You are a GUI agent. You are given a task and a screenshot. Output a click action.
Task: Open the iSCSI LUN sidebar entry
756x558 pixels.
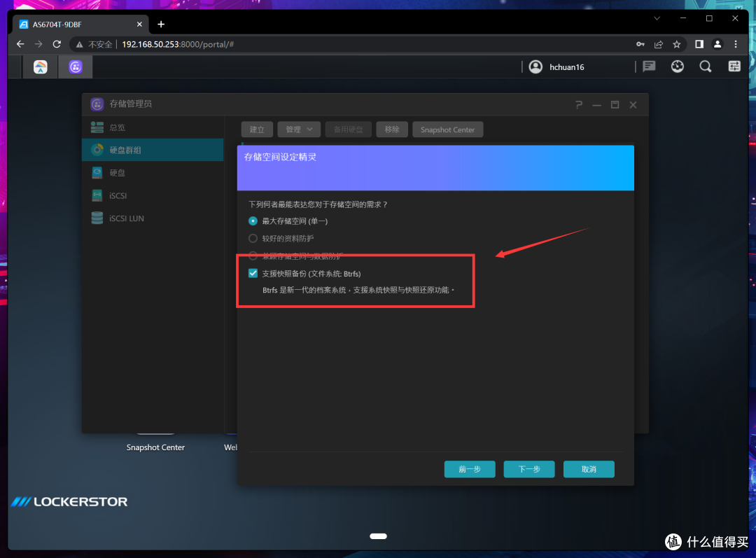(126, 218)
